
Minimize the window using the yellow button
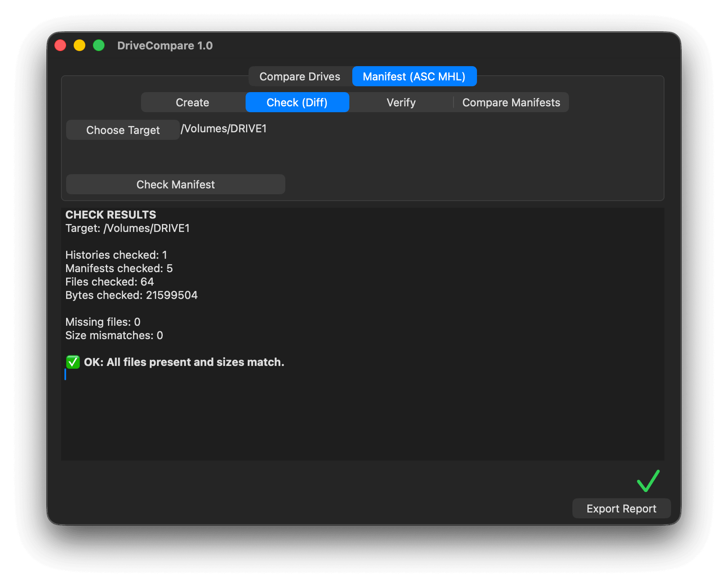click(x=79, y=45)
